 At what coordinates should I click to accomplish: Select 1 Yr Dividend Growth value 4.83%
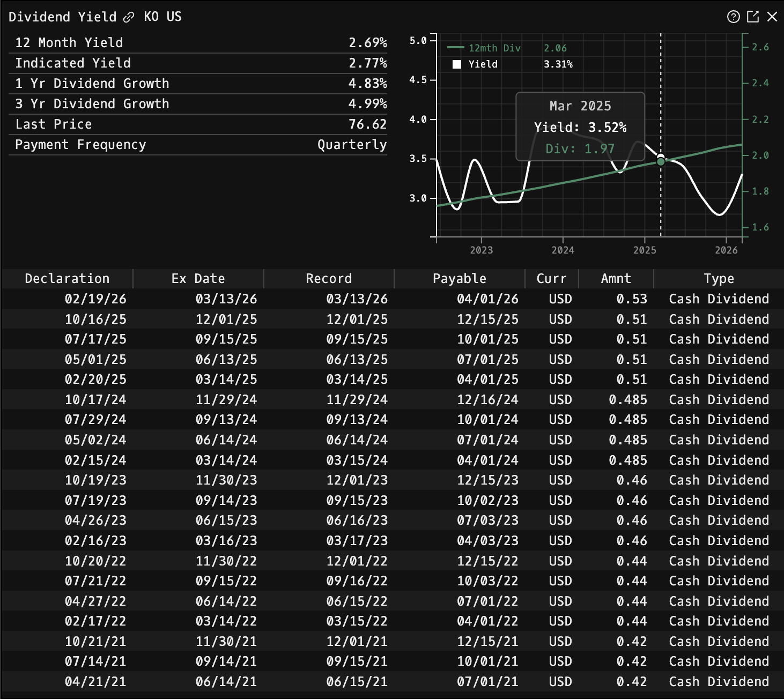[368, 84]
